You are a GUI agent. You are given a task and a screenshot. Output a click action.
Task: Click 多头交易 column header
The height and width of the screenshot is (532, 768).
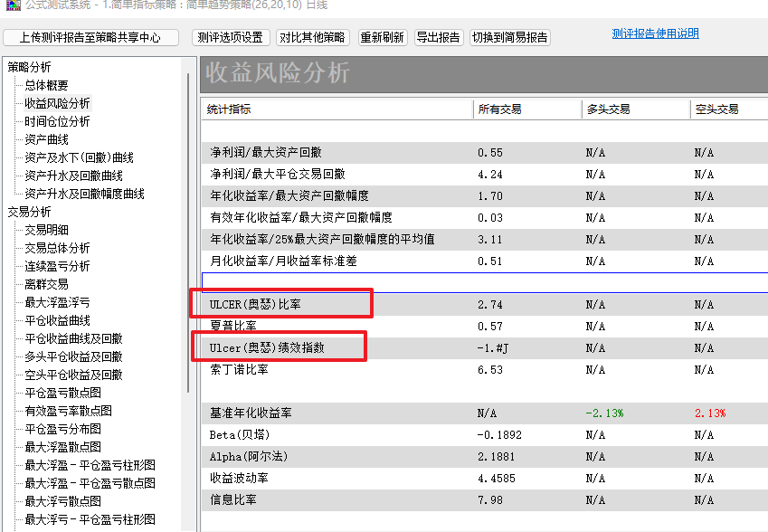[636, 109]
